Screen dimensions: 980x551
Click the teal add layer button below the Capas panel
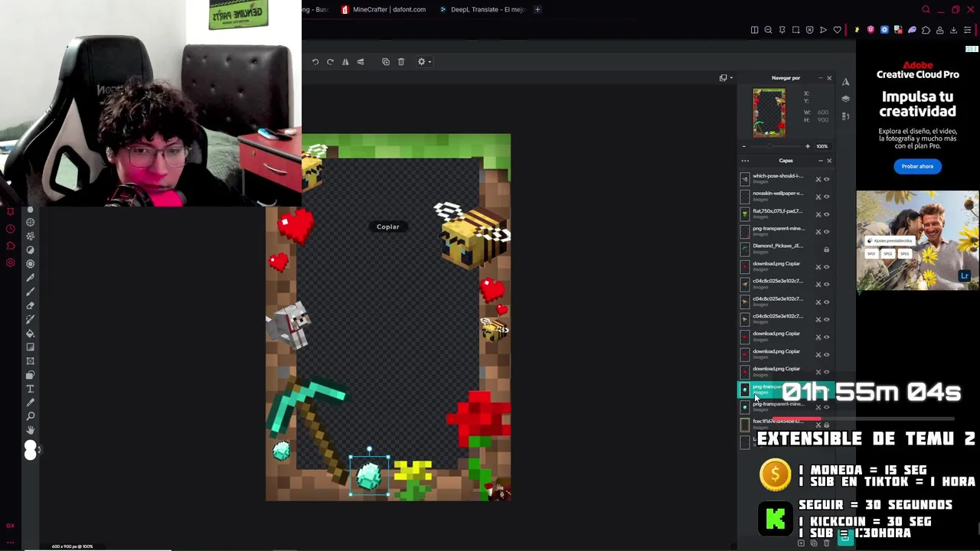pos(844,538)
